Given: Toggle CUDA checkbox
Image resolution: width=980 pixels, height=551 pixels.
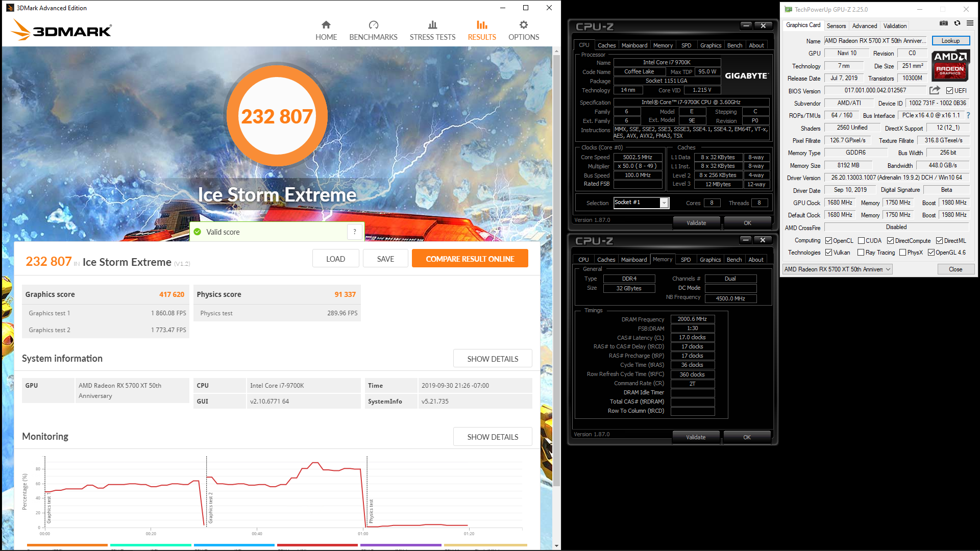Looking at the screenshot, I should click(x=861, y=241).
